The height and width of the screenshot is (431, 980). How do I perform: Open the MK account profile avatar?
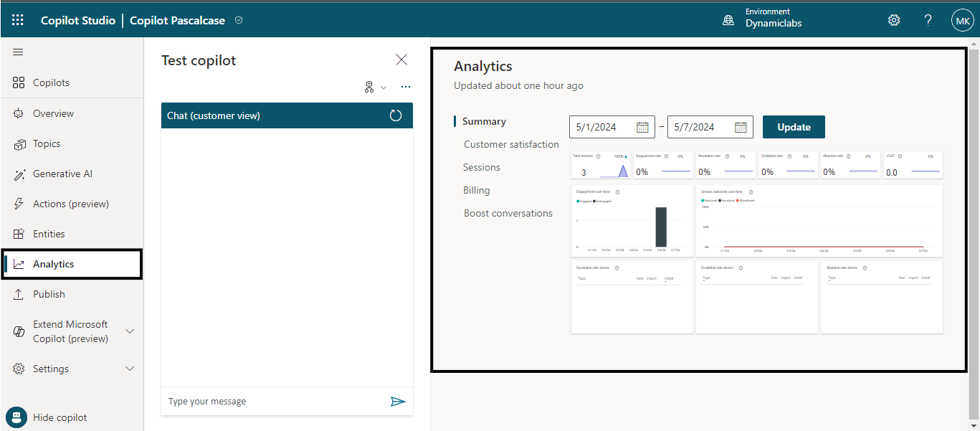(961, 20)
